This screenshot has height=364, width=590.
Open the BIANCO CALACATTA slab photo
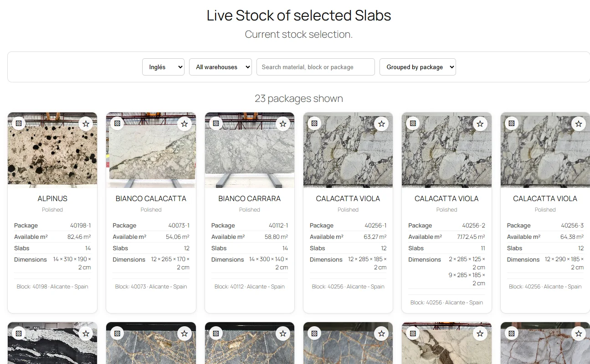click(x=151, y=150)
